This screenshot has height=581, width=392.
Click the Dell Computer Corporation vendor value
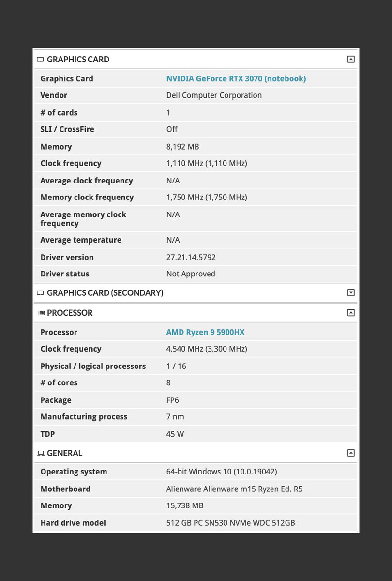[214, 95]
